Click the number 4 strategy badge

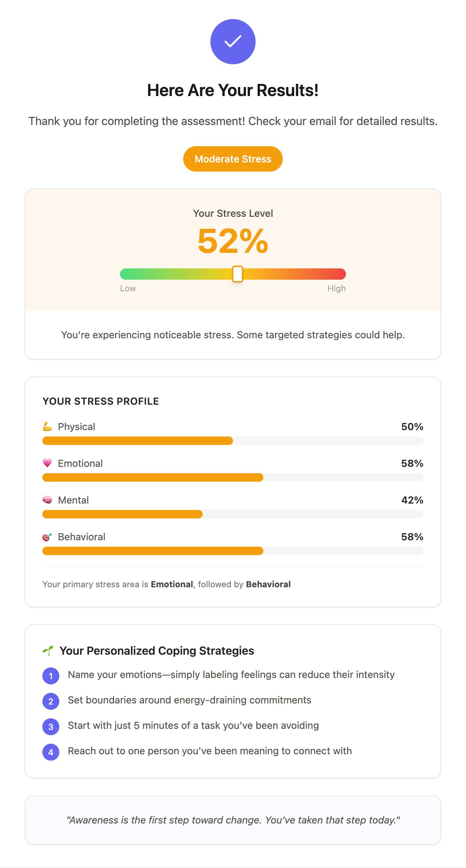pos(51,752)
